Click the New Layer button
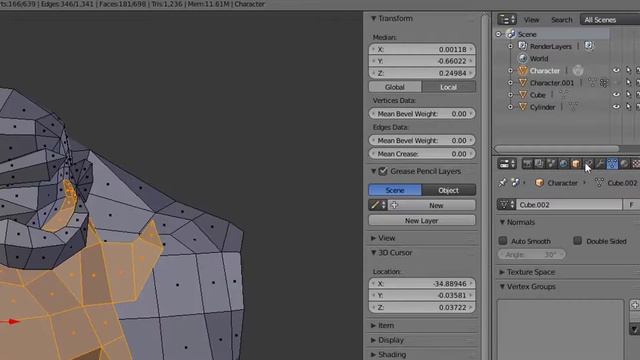This screenshot has width=640, height=360. click(422, 220)
